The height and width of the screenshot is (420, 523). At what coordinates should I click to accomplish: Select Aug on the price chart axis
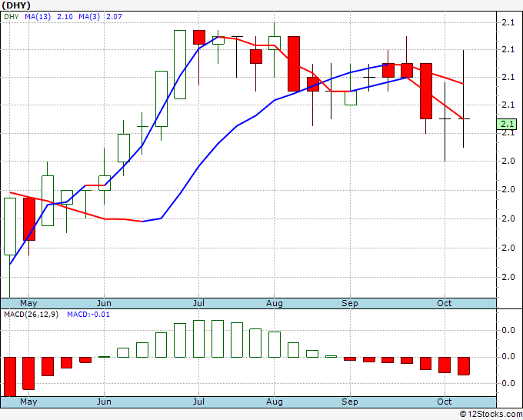(274, 303)
